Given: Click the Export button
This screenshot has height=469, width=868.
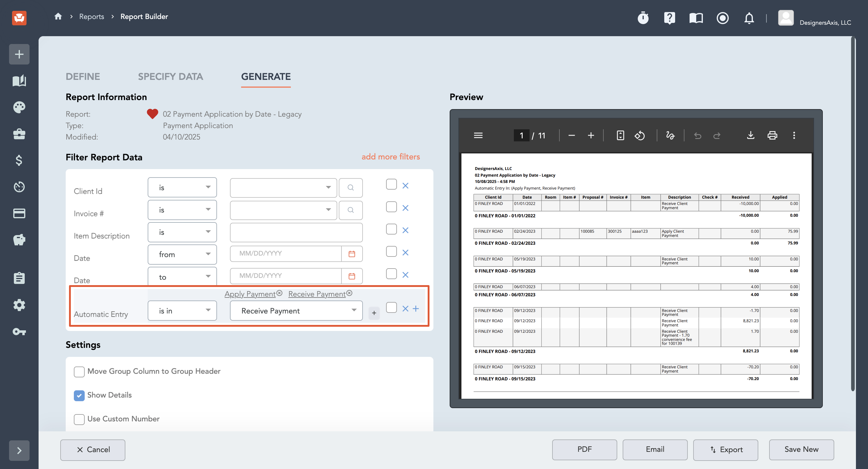Looking at the screenshot, I should pos(725,449).
